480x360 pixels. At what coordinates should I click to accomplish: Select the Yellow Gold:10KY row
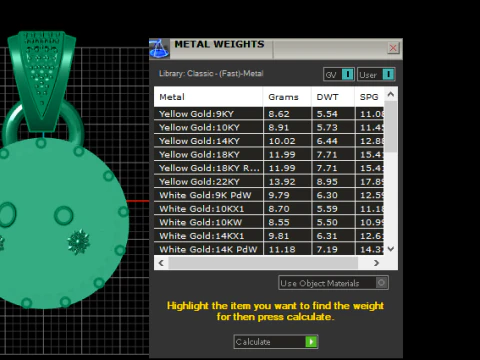pyautogui.click(x=269, y=127)
